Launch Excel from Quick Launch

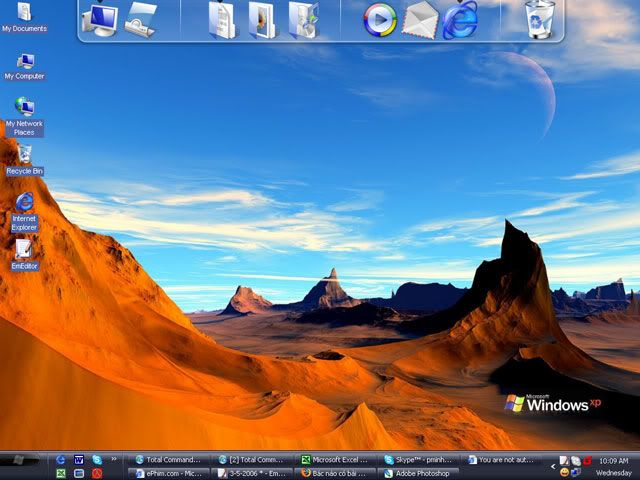[x=61, y=473]
